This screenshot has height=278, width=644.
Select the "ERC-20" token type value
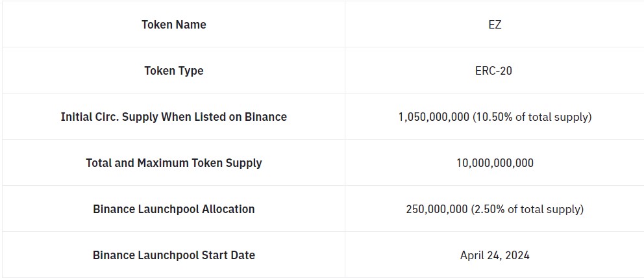[493, 71]
